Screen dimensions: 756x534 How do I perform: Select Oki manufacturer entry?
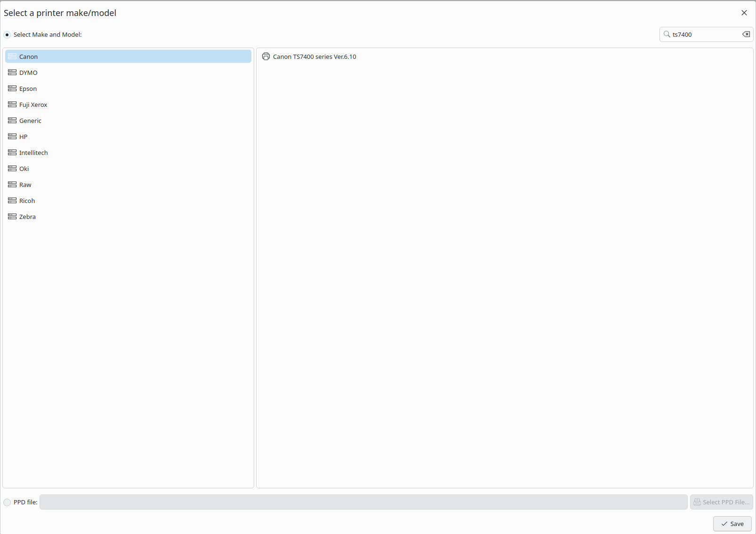pyautogui.click(x=24, y=169)
